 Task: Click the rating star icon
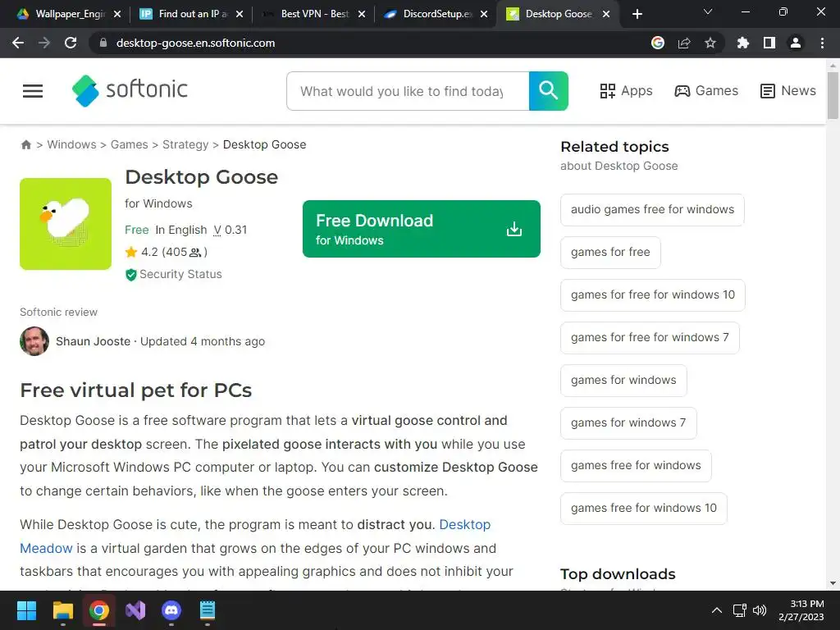(131, 252)
